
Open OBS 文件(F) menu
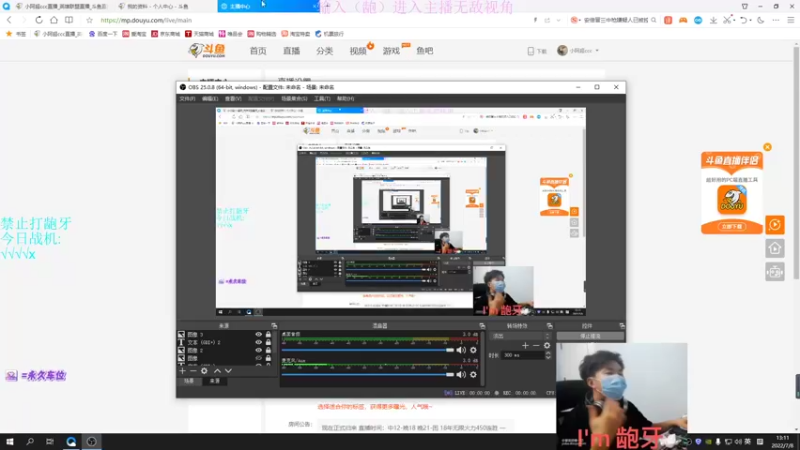pyautogui.click(x=187, y=98)
